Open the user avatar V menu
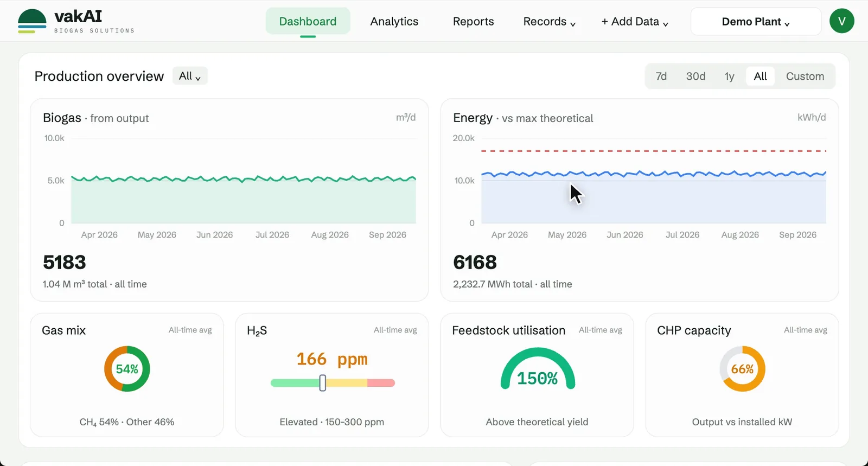 click(x=841, y=21)
